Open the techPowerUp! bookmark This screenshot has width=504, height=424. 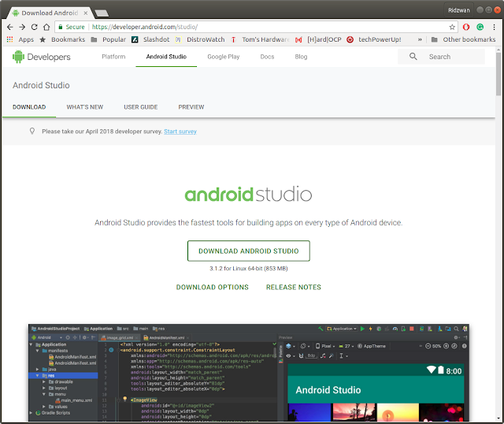[x=374, y=39]
